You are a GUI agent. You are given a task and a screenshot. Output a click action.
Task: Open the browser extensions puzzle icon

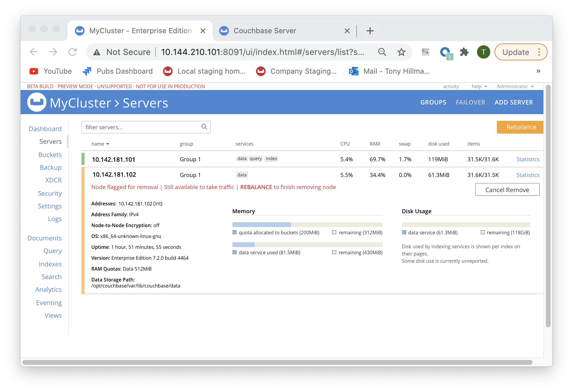coord(464,52)
